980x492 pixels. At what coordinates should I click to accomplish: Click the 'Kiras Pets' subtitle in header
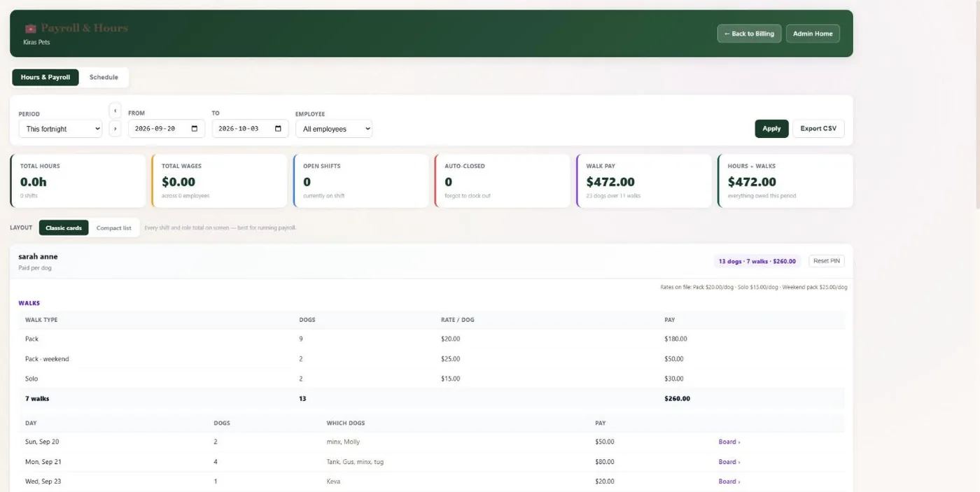[x=36, y=42]
